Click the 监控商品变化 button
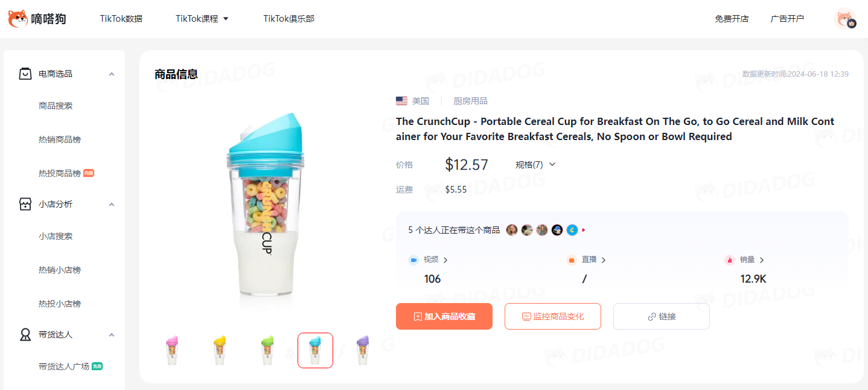 (553, 316)
